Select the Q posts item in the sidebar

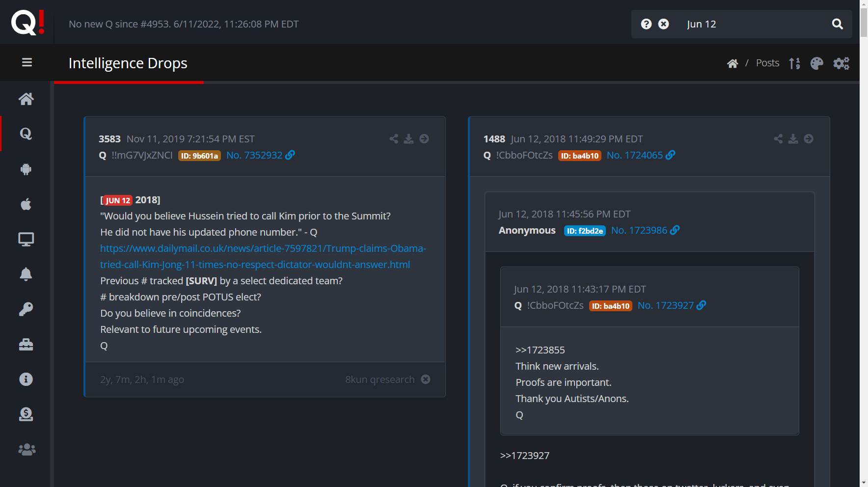(26, 134)
